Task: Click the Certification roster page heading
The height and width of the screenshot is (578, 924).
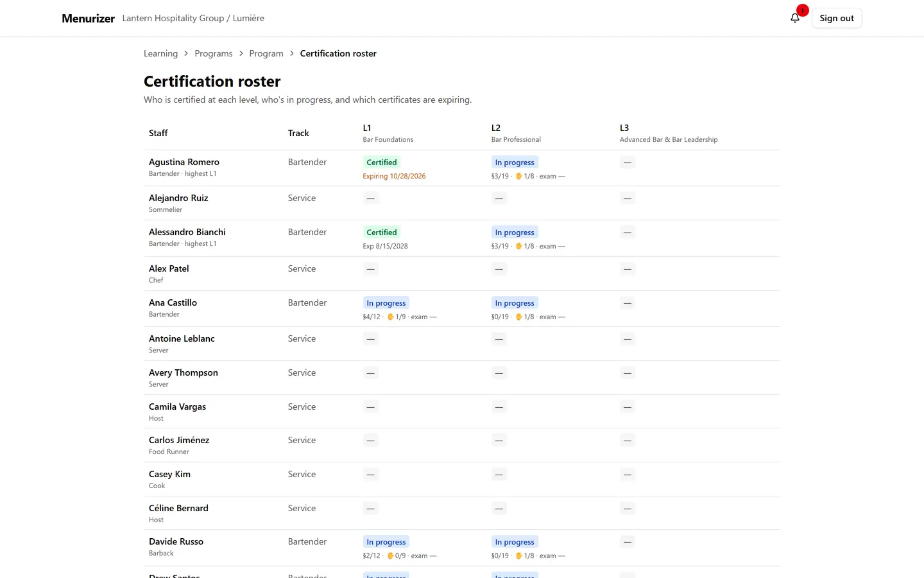Action: (x=212, y=82)
